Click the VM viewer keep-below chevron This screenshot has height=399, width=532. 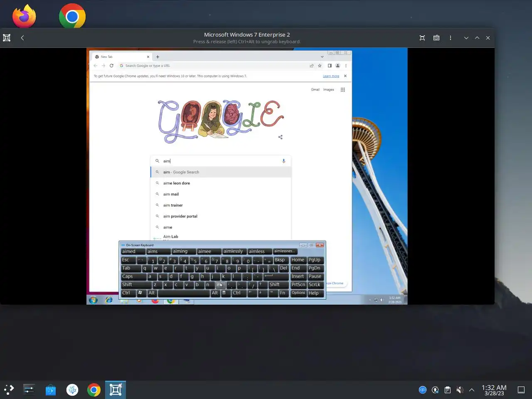(466, 38)
